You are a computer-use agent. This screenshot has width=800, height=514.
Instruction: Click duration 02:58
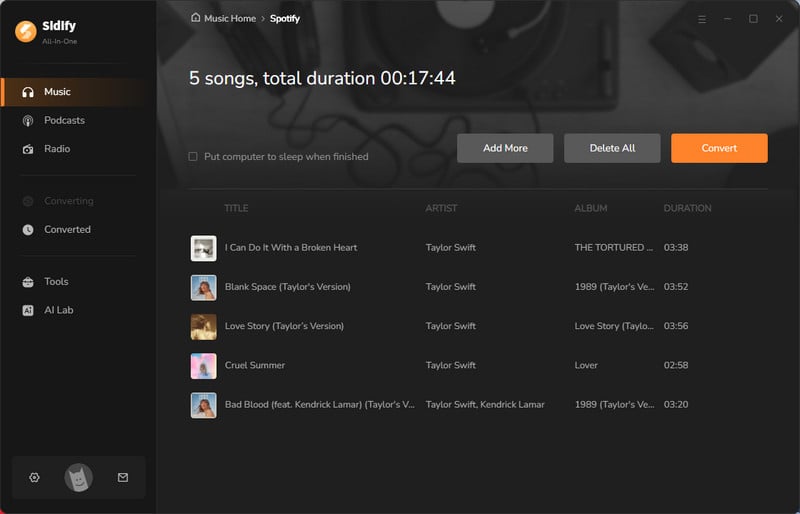click(x=676, y=365)
